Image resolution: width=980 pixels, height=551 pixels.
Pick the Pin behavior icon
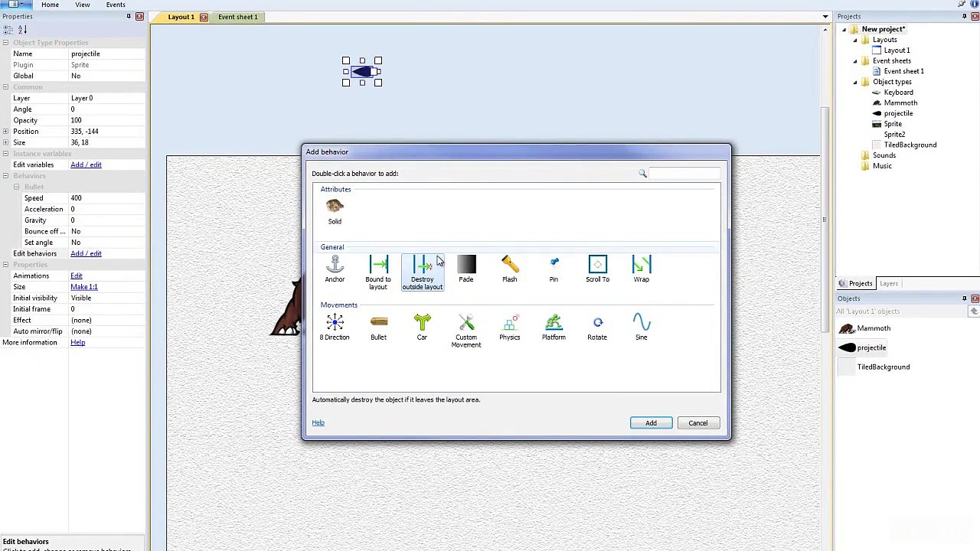point(554,269)
